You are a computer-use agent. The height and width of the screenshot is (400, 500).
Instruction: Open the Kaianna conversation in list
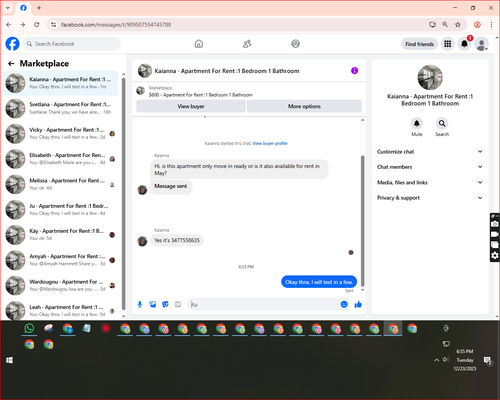pyautogui.click(x=61, y=83)
